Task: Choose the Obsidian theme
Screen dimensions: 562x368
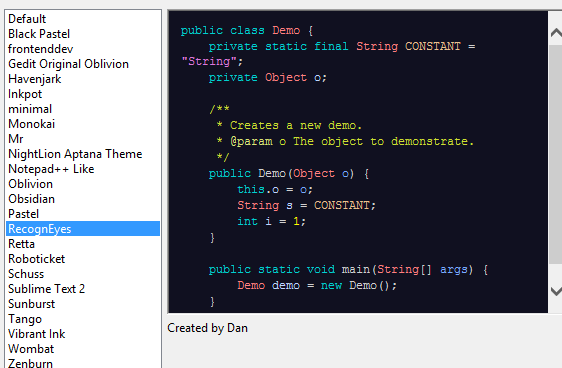Action: (83, 199)
